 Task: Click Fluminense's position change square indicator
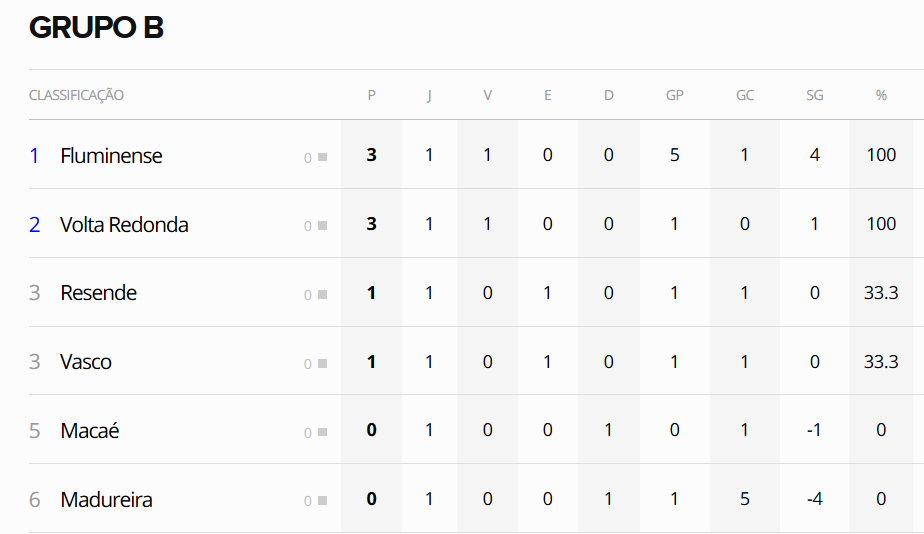pyautogui.click(x=322, y=157)
